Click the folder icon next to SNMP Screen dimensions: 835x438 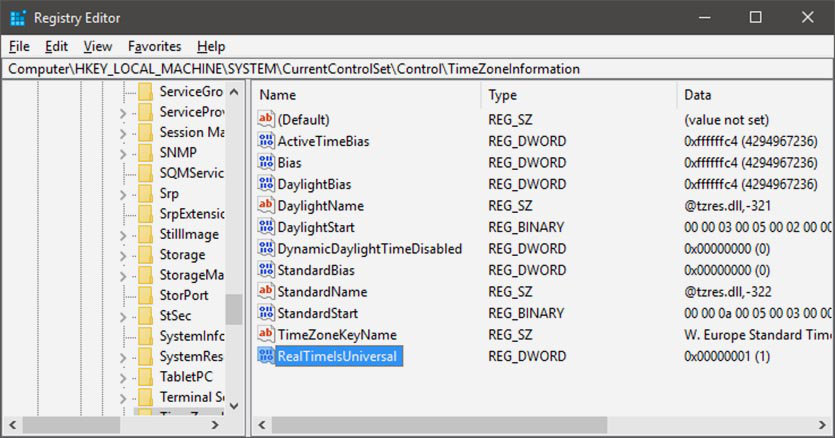144,153
